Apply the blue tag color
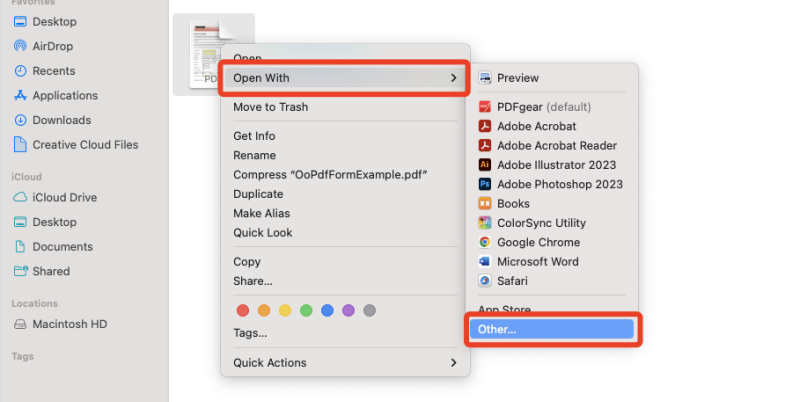Image resolution: width=798 pixels, height=402 pixels. click(327, 310)
